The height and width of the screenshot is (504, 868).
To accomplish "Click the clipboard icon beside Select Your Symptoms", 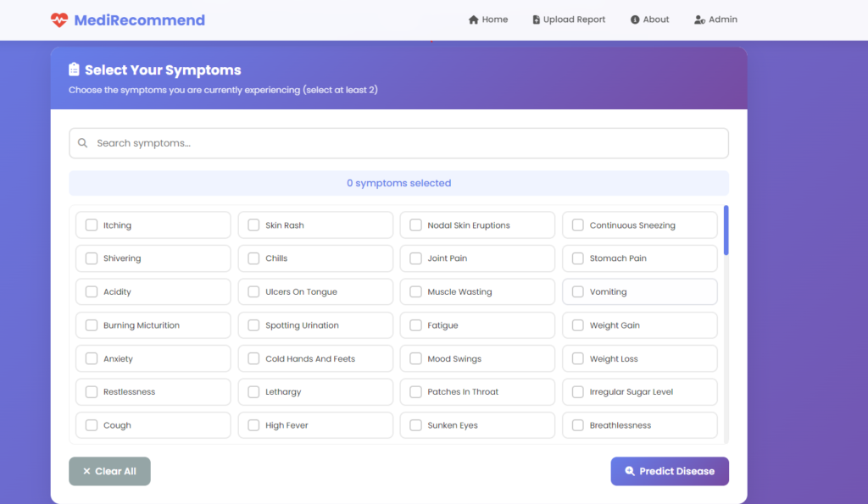I will pyautogui.click(x=75, y=69).
